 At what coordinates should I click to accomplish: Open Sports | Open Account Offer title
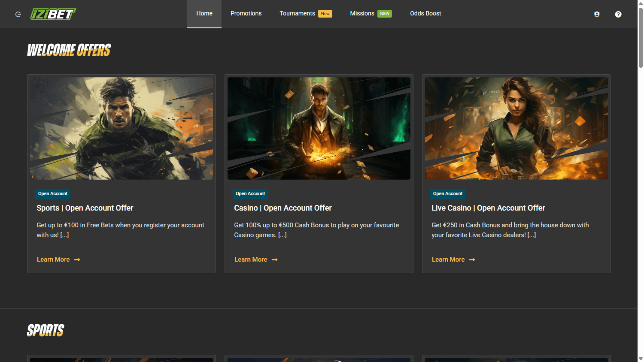(85, 208)
